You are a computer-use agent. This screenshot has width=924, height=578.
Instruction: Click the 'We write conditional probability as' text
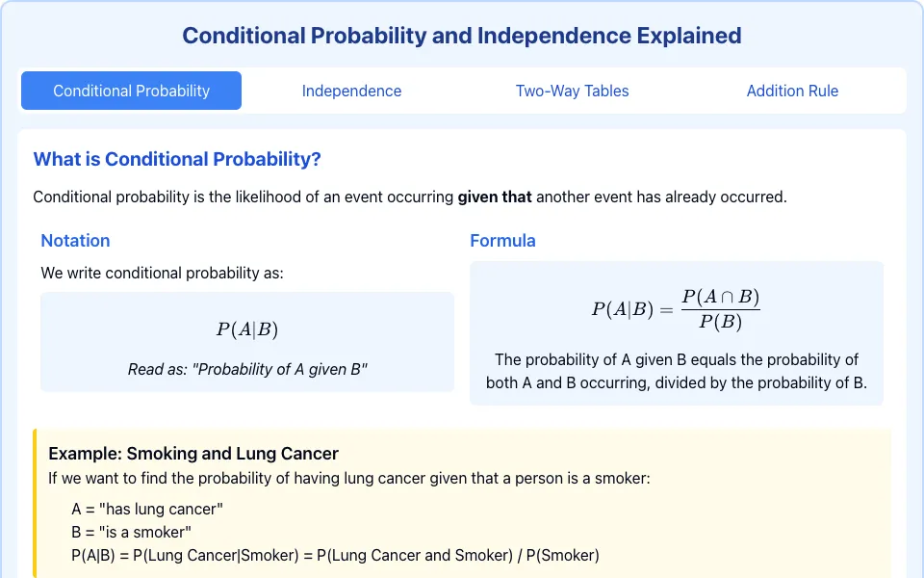tap(162, 273)
